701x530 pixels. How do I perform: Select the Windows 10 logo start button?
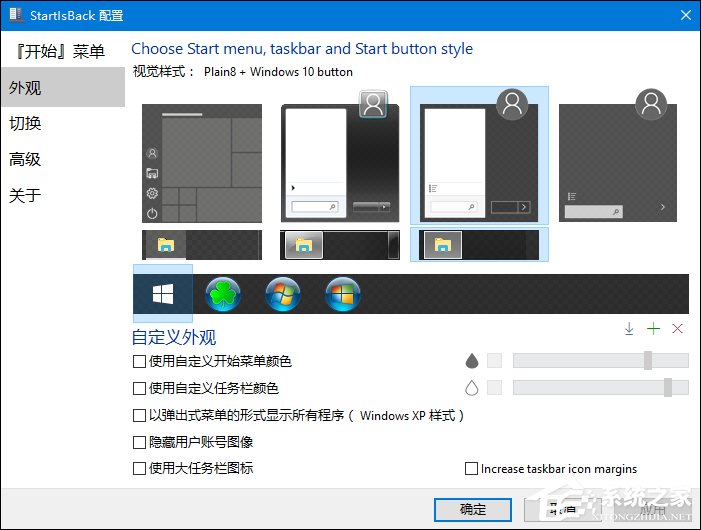click(162, 294)
